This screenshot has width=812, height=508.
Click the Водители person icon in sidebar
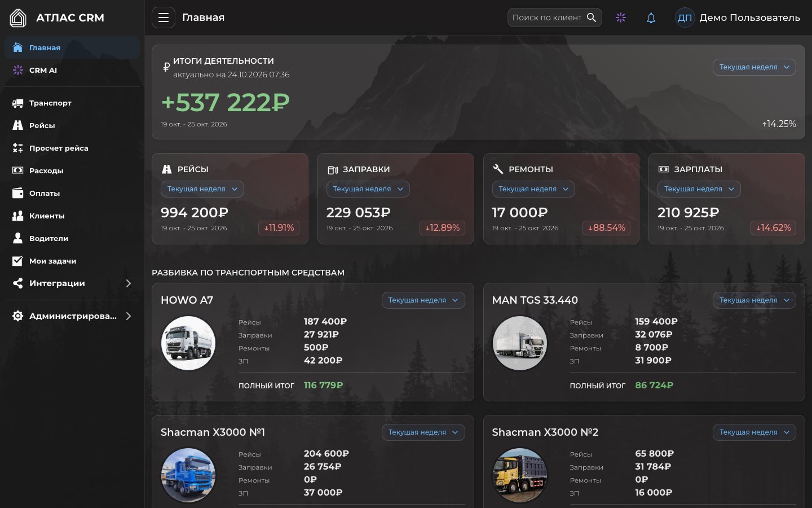18,238
